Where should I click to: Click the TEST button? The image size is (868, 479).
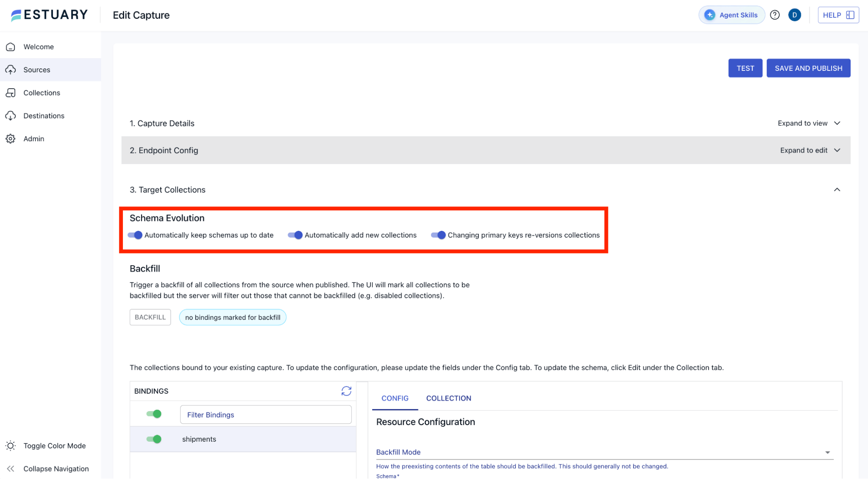pyautogui.click(x=745, y=68)
